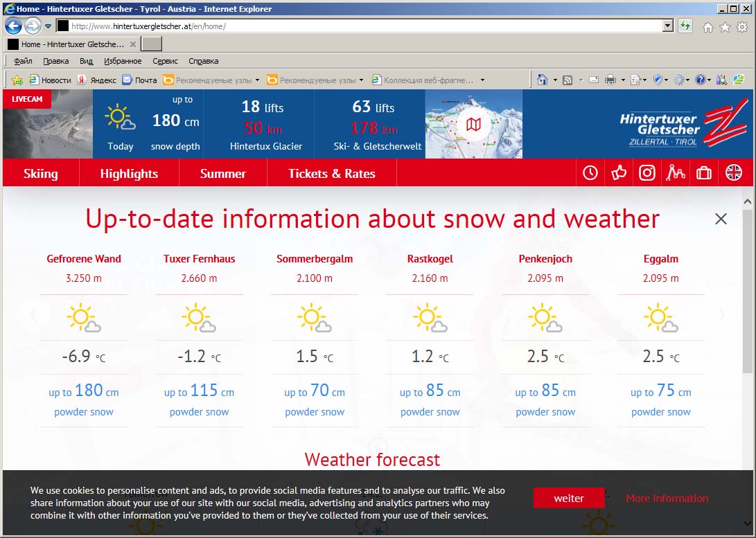Open the Почта favorites link

coord(139,80)
